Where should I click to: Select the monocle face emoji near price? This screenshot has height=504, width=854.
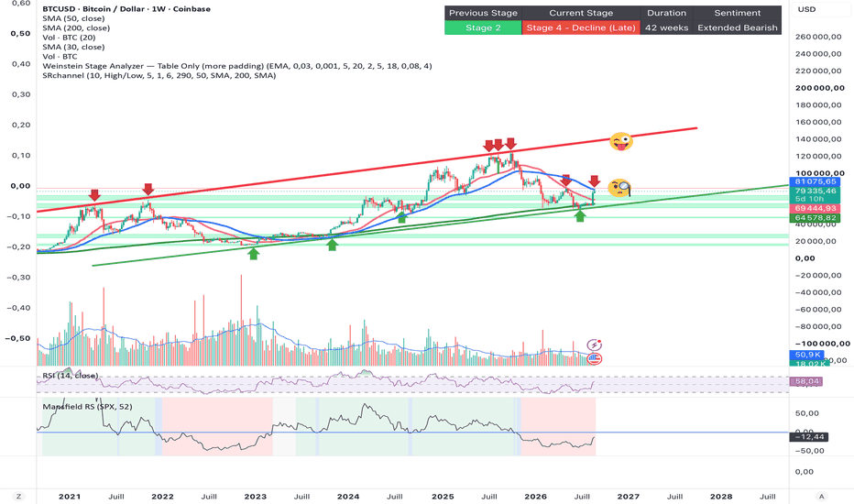pos(619,188)
